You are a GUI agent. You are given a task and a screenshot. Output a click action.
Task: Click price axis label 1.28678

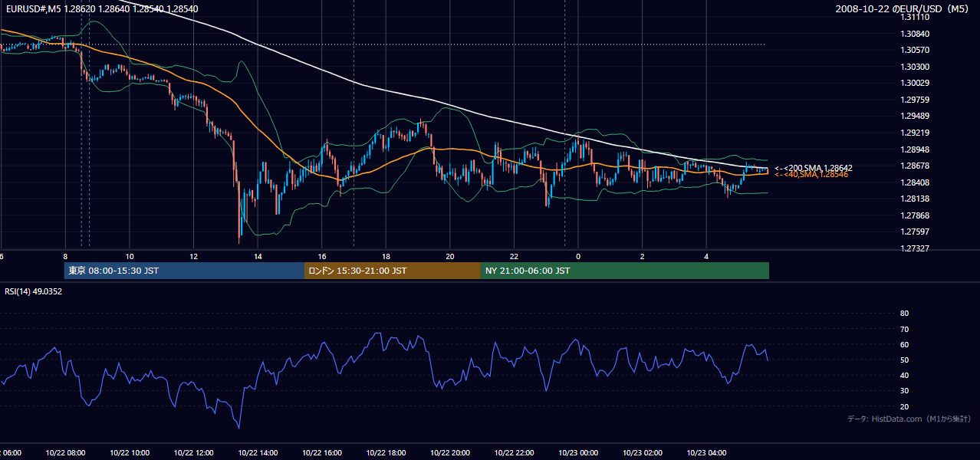pos(915,166)
